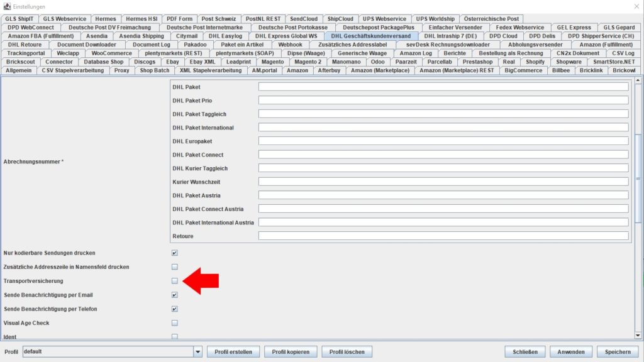Save settings with Speichern button
This screenshot has width=644, height=362.
pyautogui.click(x=618, y=352)
